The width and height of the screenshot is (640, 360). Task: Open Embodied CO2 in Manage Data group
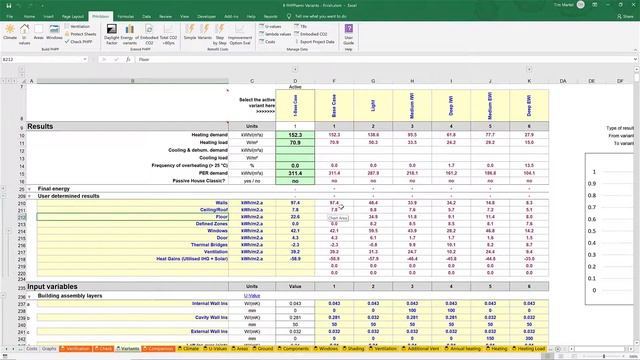311,34
